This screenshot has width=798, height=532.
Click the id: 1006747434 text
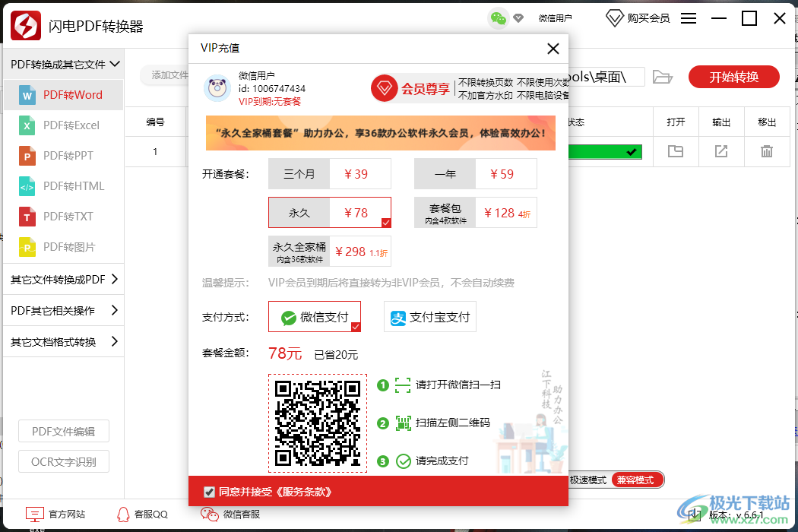pyautogui.click(x=272, y=89)
